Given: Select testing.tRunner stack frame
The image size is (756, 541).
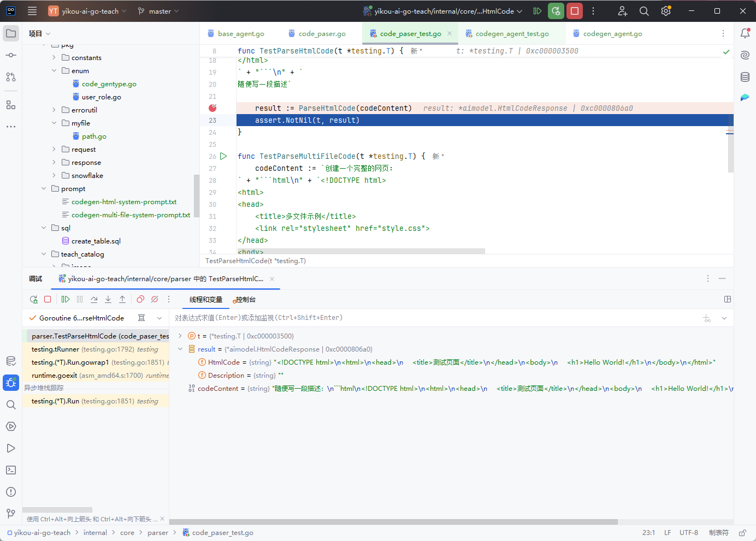Looking at the screenshot, I should coord(96,349).
